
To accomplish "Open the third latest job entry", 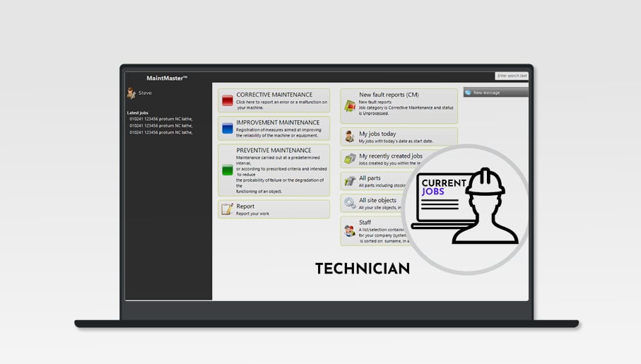I will 161,132.
